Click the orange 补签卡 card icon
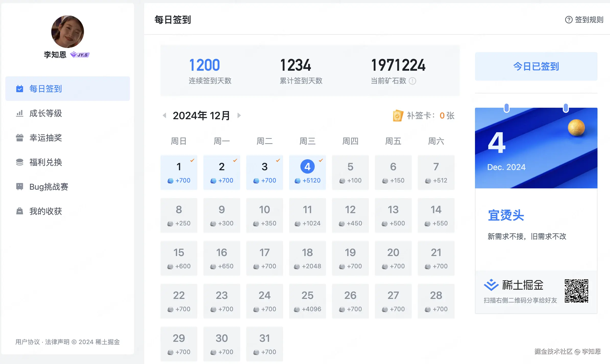 [x=398, y=116]
